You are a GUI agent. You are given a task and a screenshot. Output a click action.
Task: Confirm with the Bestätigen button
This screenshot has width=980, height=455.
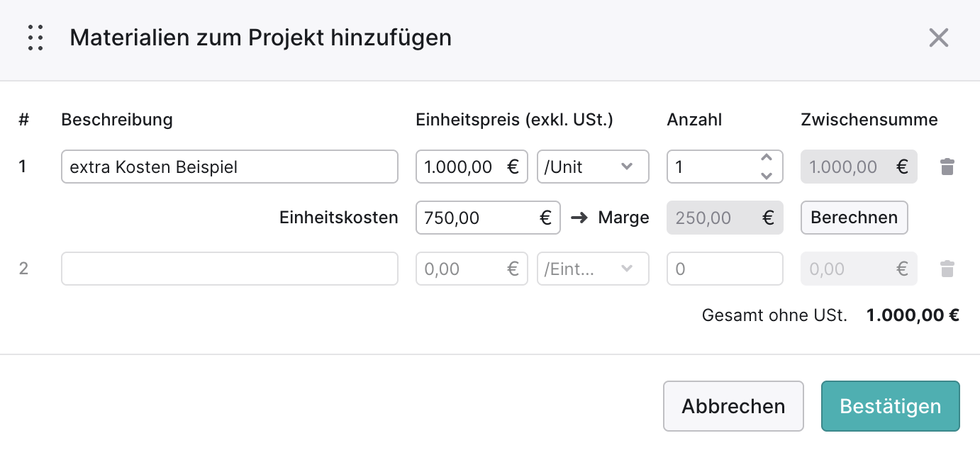coord(891,406)
